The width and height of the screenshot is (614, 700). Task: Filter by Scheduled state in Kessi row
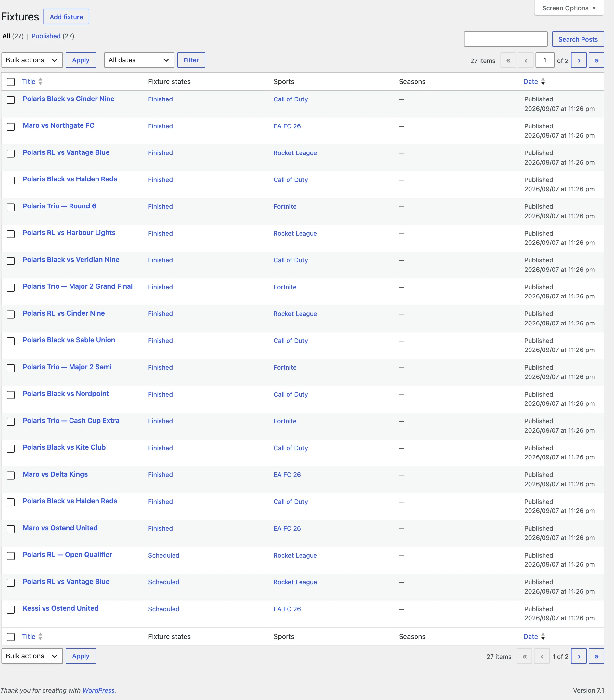point(164,609)
